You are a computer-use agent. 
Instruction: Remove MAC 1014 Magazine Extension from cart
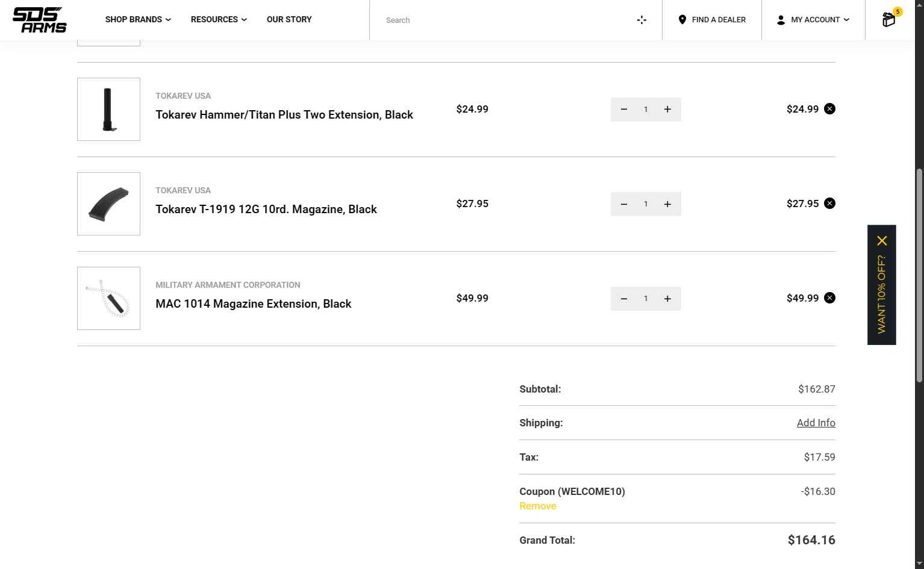829,298
